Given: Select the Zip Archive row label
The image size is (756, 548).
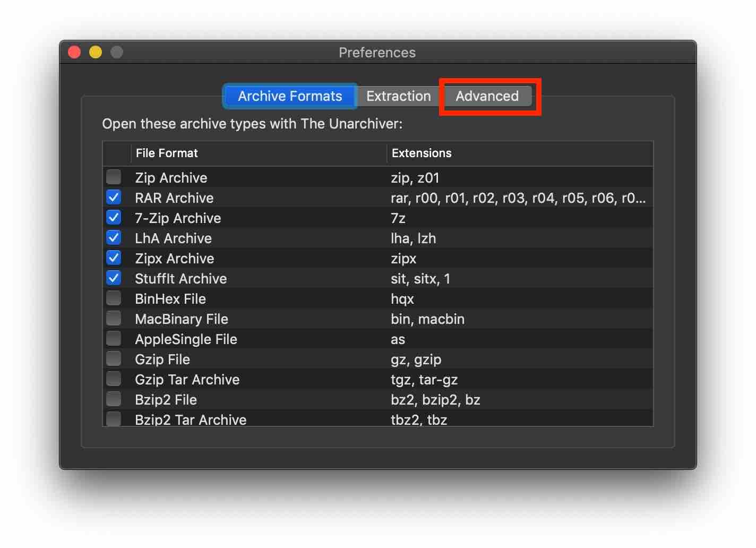Looking at the screenshot, I should 171,178.
